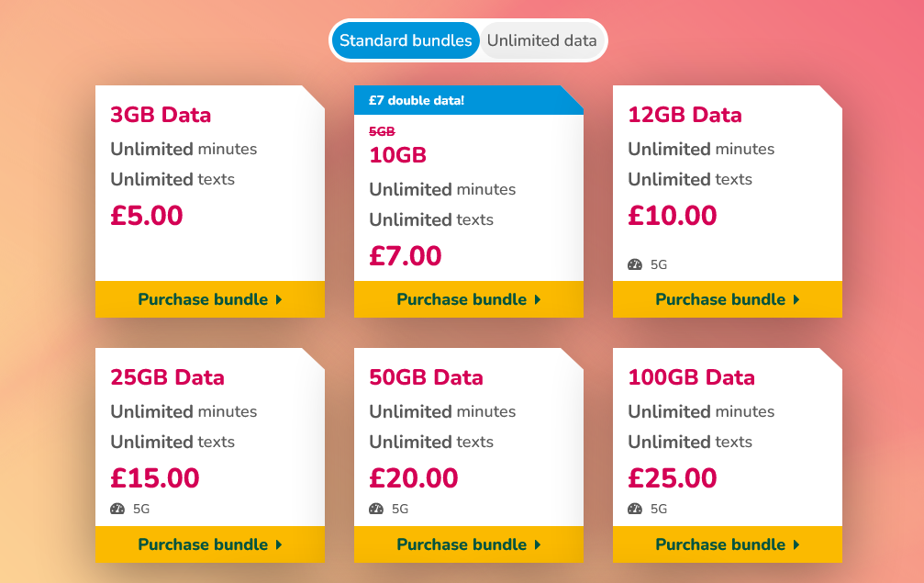Screen dimensions: 924x583
Task: Click the 5G speedometer icon on 100GB card
Action: tap(635, 509)
